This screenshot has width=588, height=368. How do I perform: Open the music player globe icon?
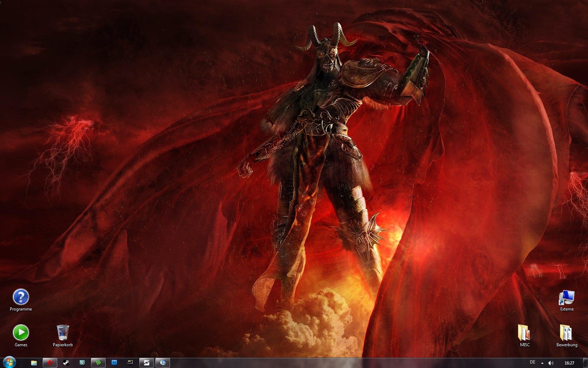[x=162, y=363]
